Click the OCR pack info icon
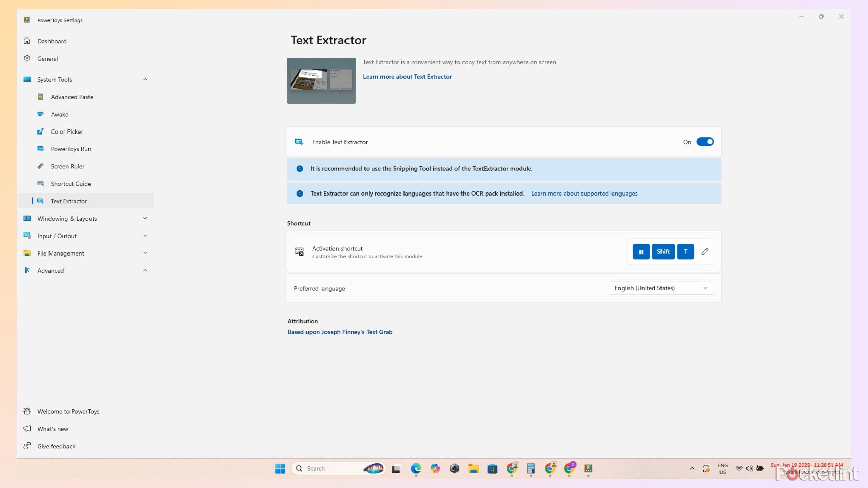The image size is (868, 488). 300,194
